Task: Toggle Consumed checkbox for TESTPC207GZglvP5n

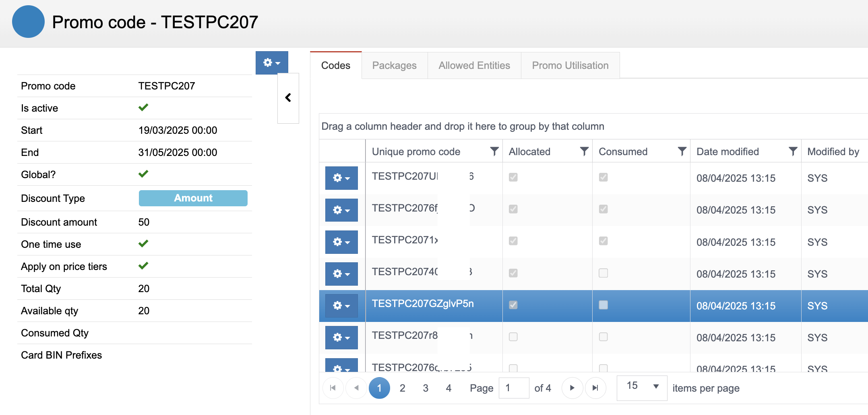Action: point(603,305)
